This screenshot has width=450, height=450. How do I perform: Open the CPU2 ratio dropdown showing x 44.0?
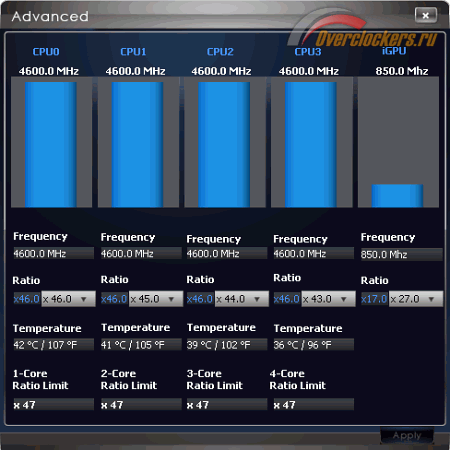pyautogui.click(x=242, y=299)
